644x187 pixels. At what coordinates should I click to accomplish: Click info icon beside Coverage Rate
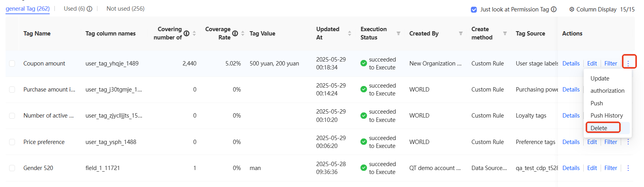235,34
